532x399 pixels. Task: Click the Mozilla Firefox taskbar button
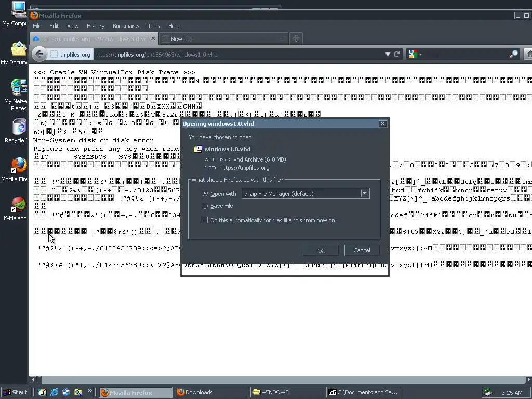pyautogui.click(x=136, y=393)
